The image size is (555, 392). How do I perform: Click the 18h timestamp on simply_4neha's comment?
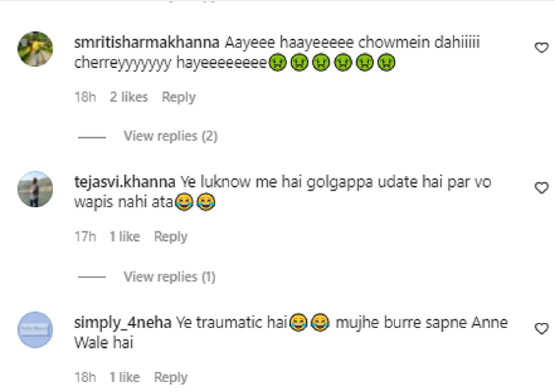coord(85,377)
